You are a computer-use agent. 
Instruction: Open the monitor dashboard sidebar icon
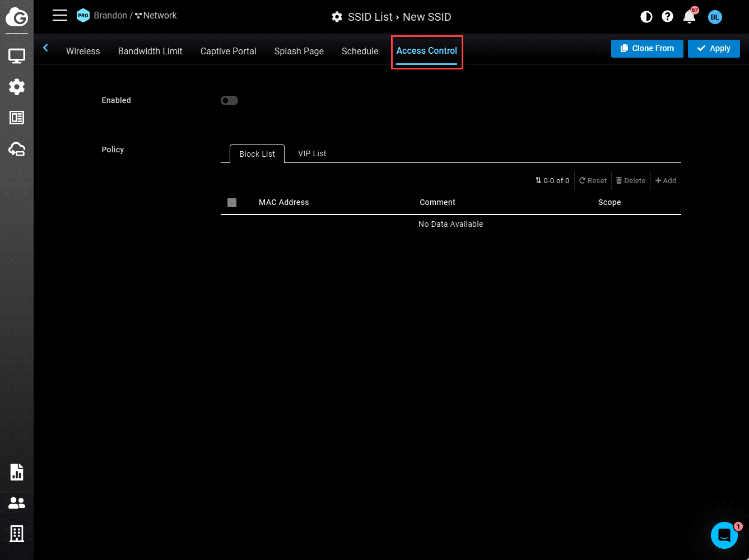(17, 56)
